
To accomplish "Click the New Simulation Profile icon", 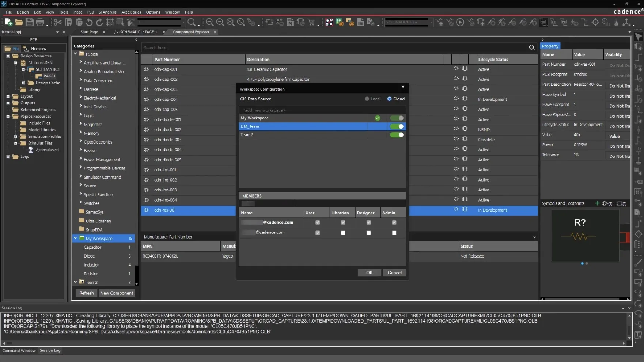I will click(x=440, y=22).
